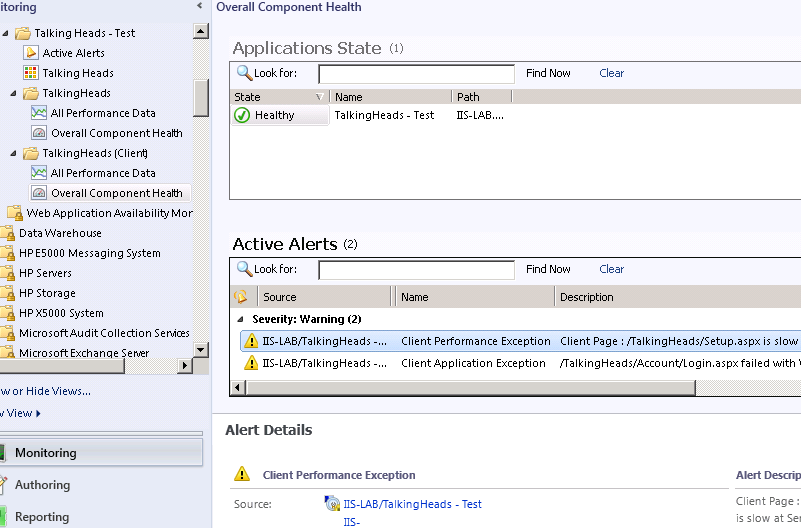Collapse the navigation pane with top arrow
Viewport: 801px width, 528px height.
pos(199,6)
